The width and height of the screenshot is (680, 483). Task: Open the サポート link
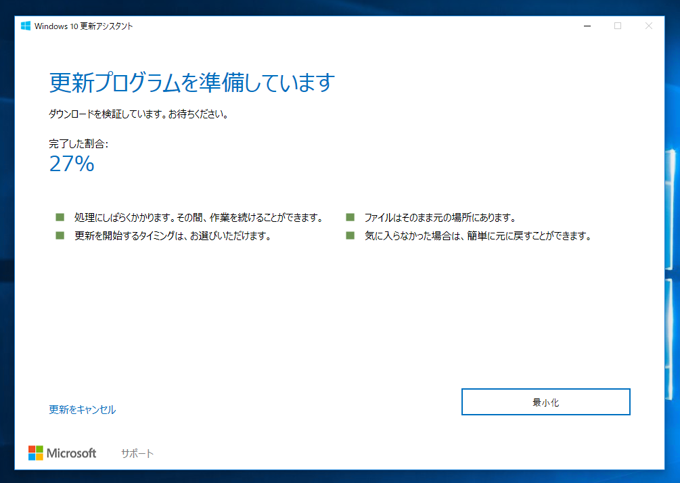click(x=137, y=454)
